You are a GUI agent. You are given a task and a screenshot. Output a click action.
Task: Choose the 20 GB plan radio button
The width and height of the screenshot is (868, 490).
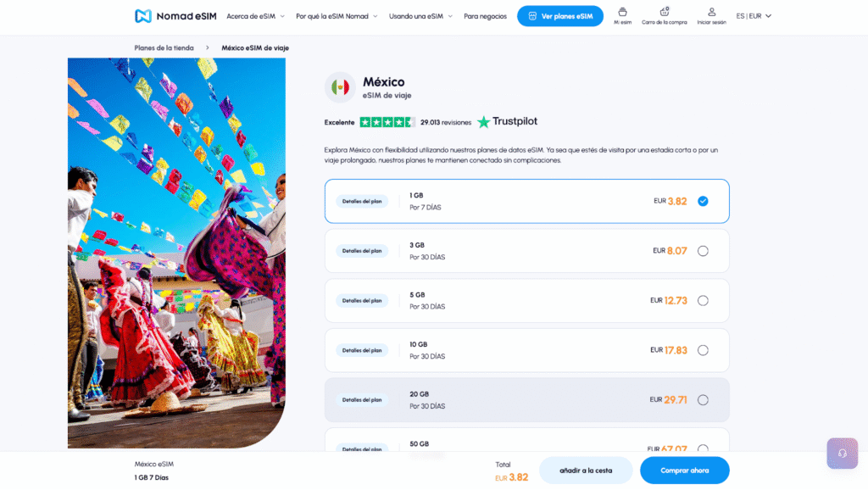[x=703, y=400]
